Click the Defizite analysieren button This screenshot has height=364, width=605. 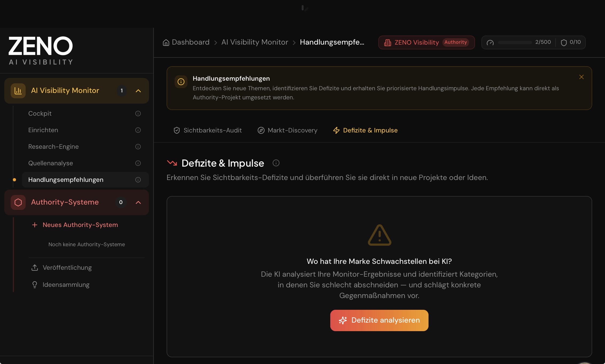pos(379,320)
